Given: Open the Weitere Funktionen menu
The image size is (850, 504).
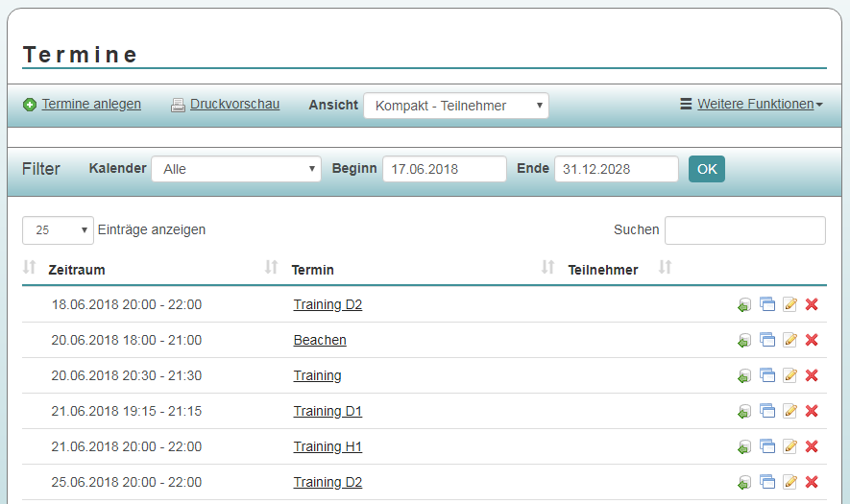Looking at the screenshot, I should click(754, 104).
